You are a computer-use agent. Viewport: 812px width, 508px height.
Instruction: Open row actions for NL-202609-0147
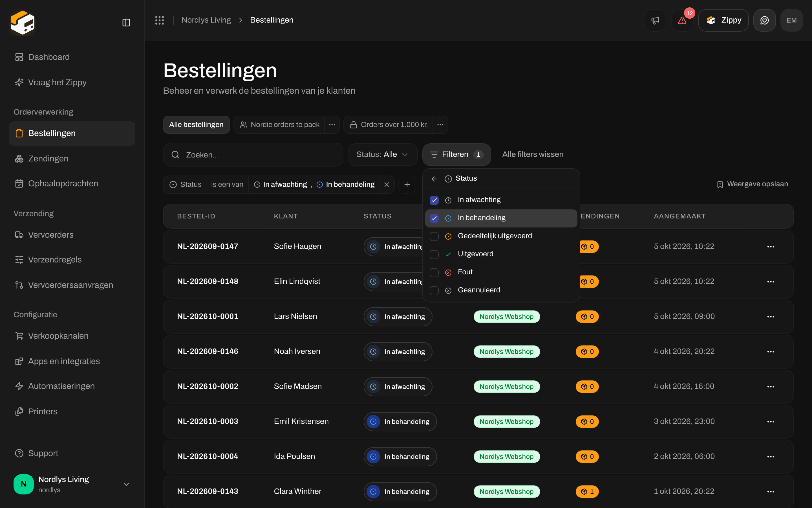coord(771,247)
